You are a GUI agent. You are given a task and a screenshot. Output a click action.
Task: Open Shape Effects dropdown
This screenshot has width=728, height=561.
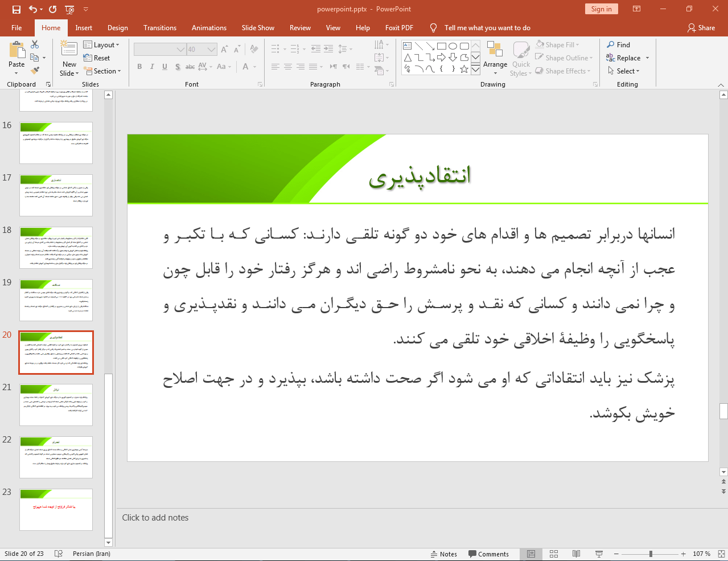(x=563, y=71)
